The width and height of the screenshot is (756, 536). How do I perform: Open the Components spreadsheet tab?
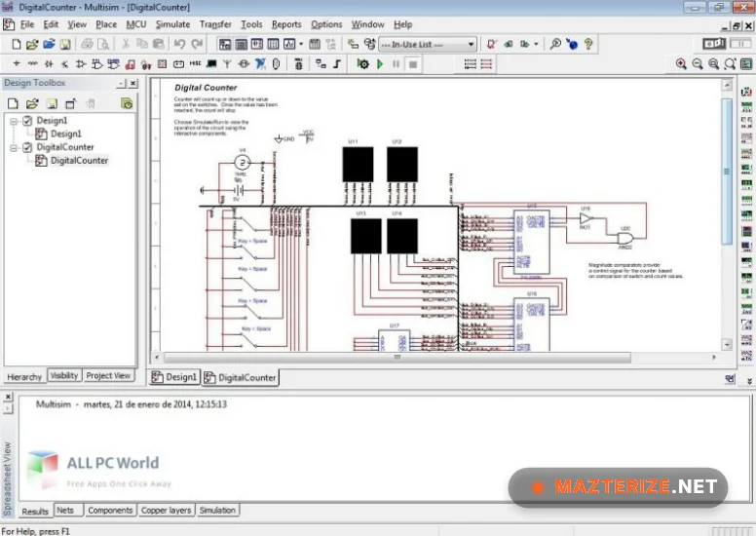coord(110,511)
